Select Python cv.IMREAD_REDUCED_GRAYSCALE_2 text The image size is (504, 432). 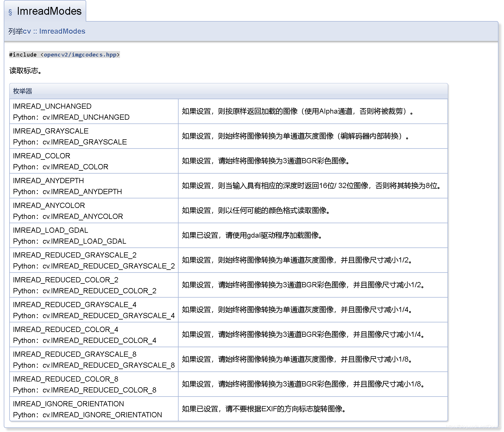click(x=94, y=266)
